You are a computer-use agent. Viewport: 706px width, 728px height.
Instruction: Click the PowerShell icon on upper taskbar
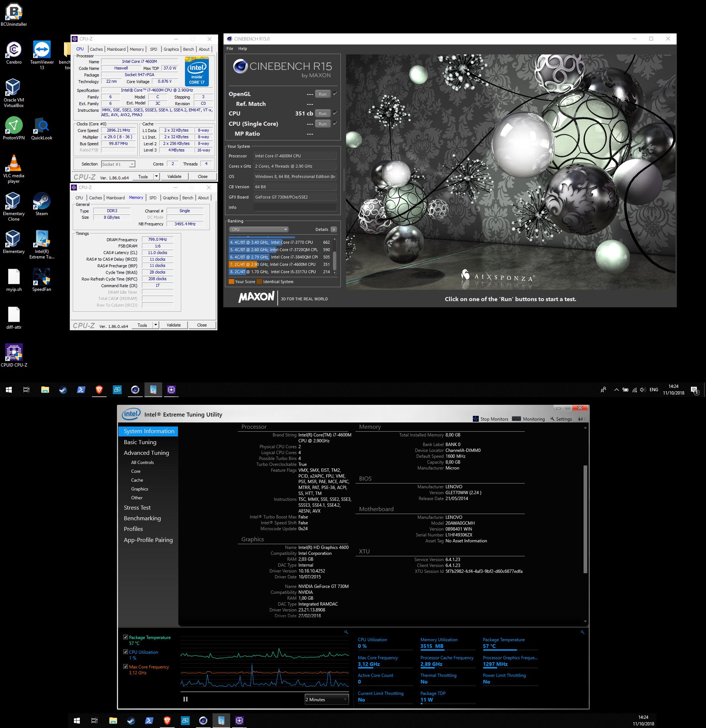point(81,390)
